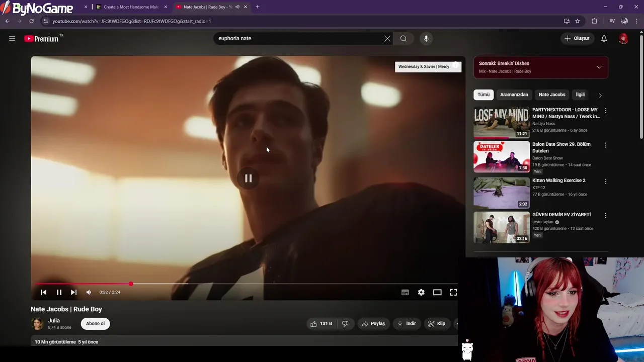Select the Nate Jacobs filter chip
The width and height of the screenshot is (644, 362).
click(552, 95)
